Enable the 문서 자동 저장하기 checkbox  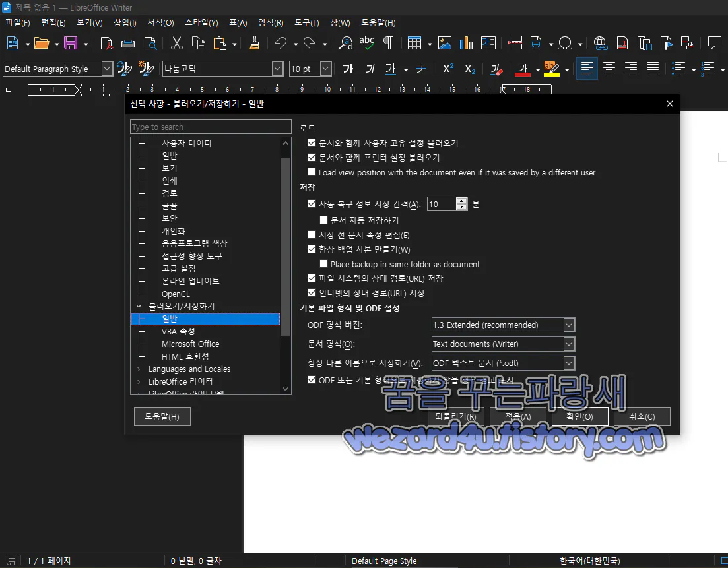[x=323, y=219]
